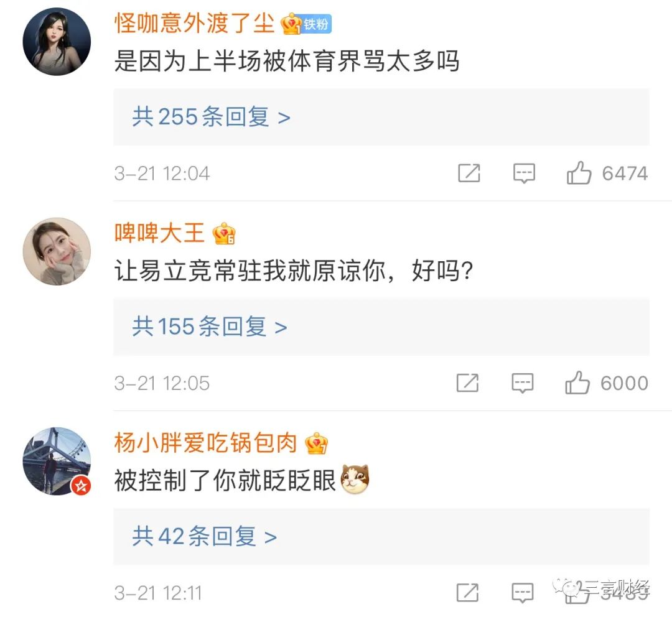Reply to the comment posted at 12:04

[524, 174]
